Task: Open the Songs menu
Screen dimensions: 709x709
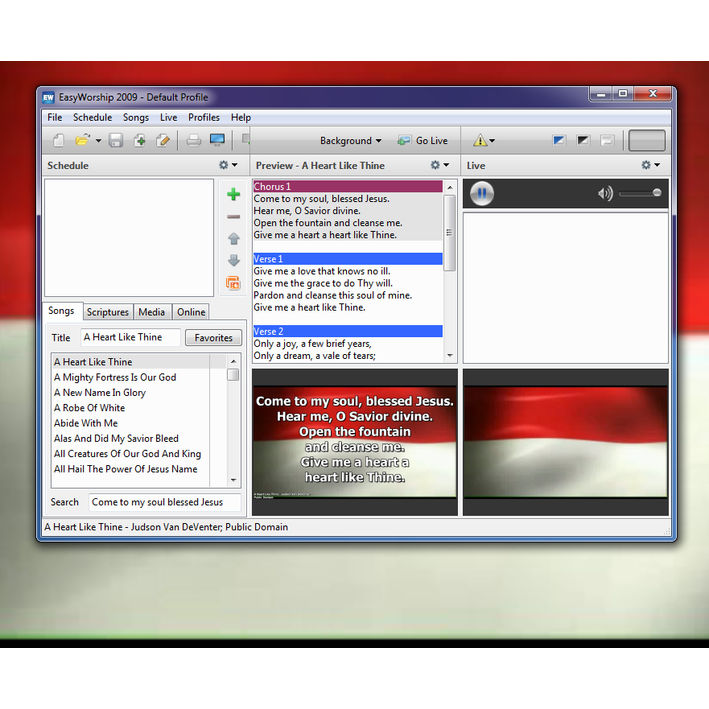Action: [x=136, y=118]
